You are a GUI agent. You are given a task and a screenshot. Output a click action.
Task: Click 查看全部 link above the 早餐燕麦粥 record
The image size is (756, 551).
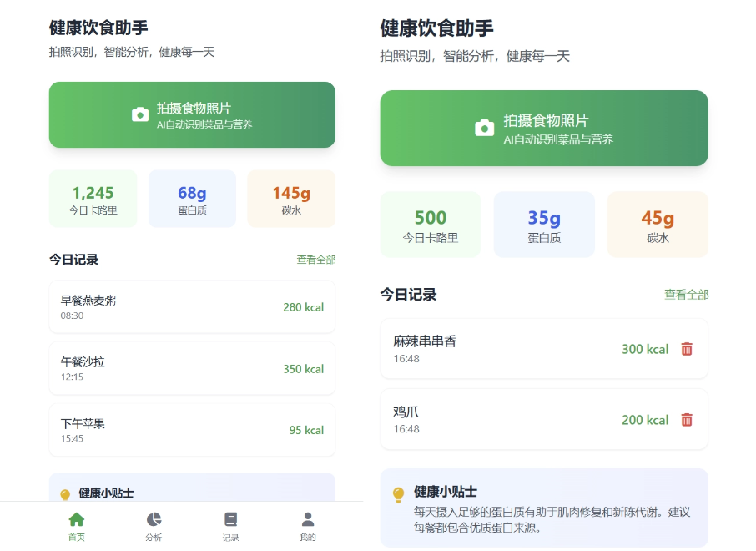coord(316,260)
